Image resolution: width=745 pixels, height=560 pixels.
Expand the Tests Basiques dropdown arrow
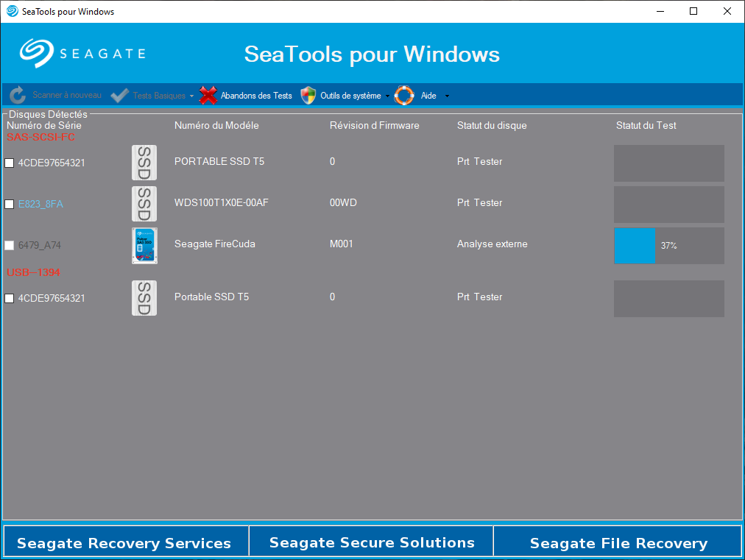pyautogui.click(x=191, y=96)
